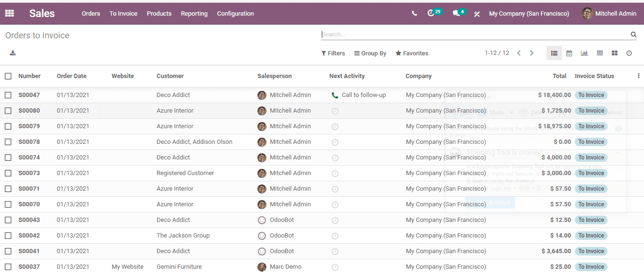This screenshot has width=644, height=273.
Task: Switch to activity view clock icon
Action: [629, 53]
